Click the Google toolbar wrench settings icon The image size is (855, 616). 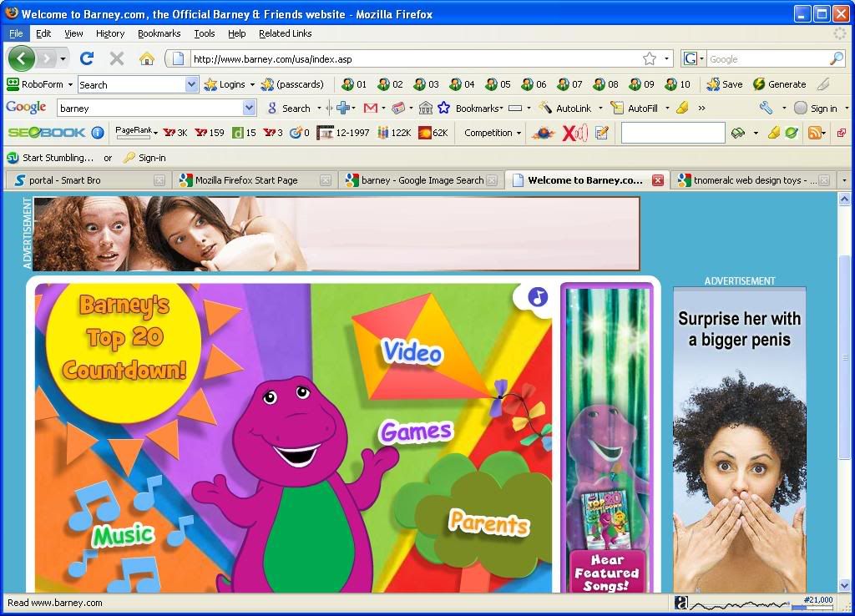pos(766,108)
